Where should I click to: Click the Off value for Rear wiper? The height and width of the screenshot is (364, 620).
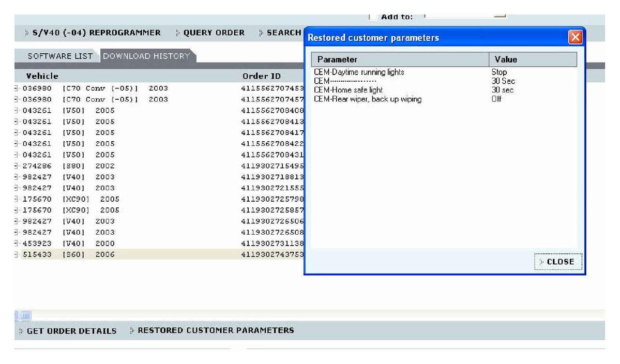point(496,99)
